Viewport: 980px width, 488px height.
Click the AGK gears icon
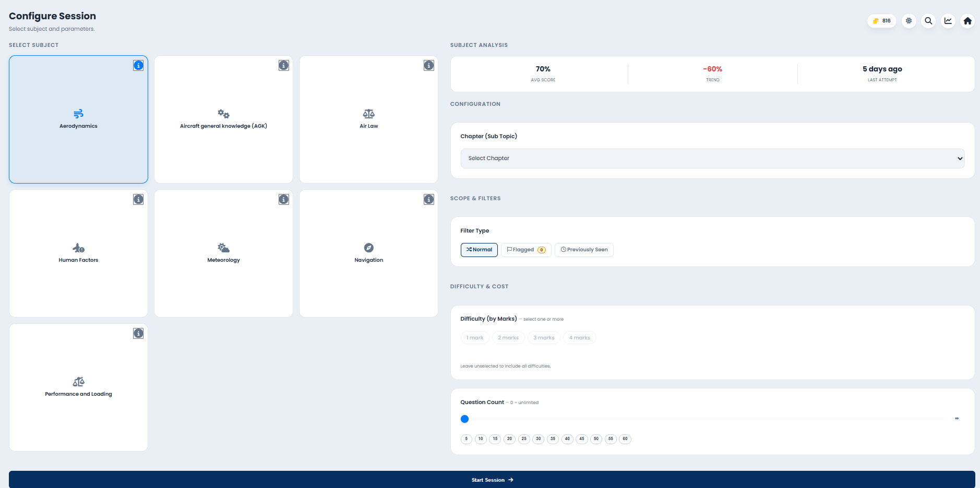coord(223,114)
